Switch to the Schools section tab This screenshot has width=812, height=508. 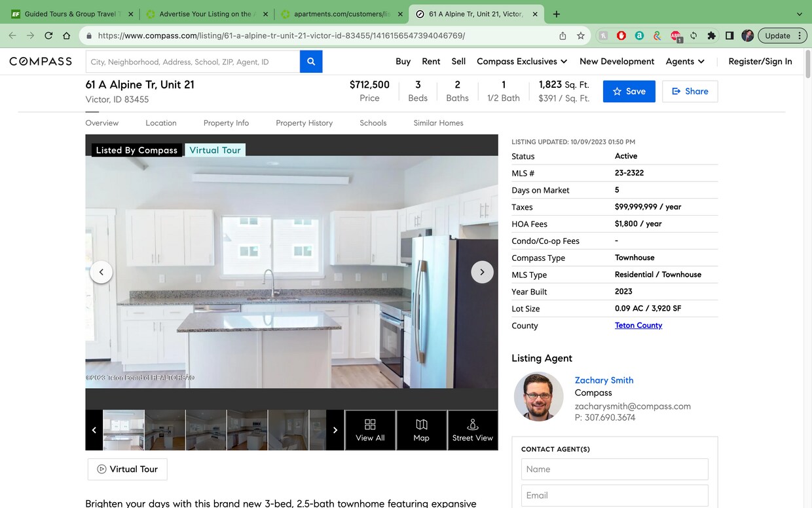coord(373,123)
